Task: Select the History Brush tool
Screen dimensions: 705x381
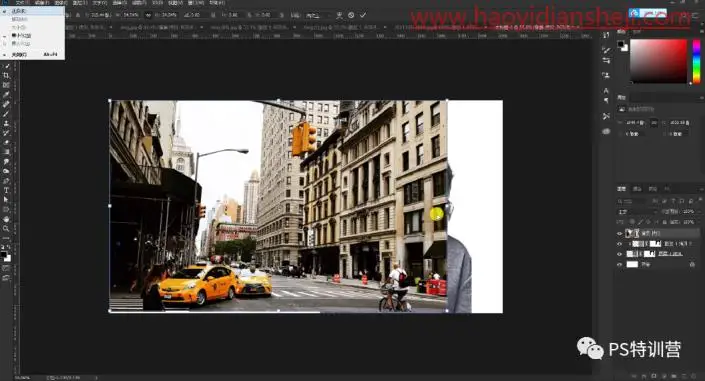Action: point(7,133)
